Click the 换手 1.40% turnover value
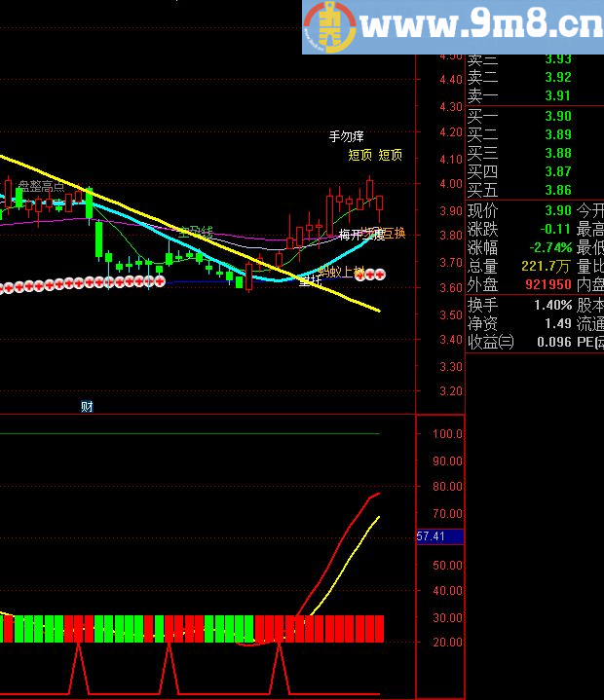Image resolution: width=604 pixels, height=700 pixels. point(553,306)
